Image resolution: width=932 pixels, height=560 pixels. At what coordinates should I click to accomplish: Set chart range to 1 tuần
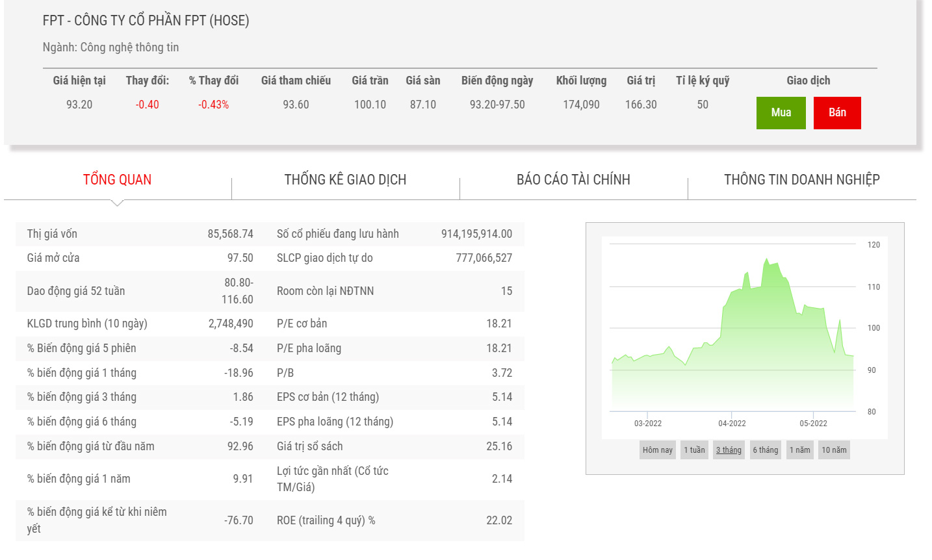point(694,450)
